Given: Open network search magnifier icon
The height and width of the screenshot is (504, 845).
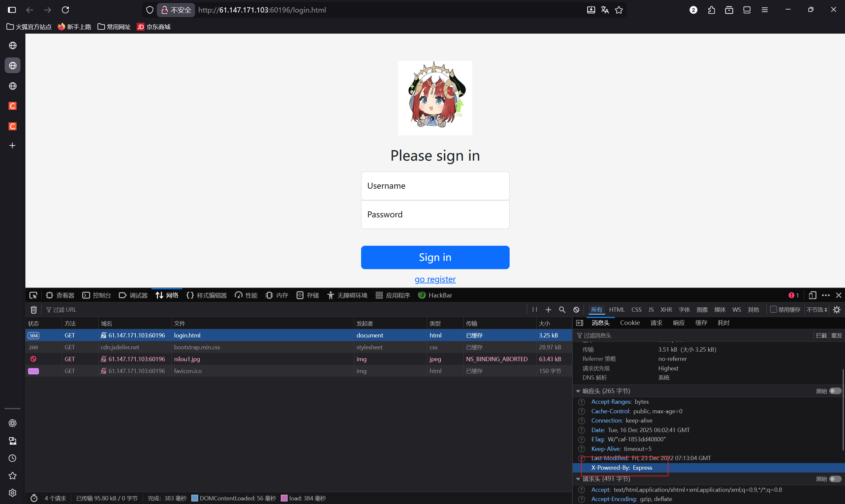Looking at the screenshot, I should click(562, 309).
